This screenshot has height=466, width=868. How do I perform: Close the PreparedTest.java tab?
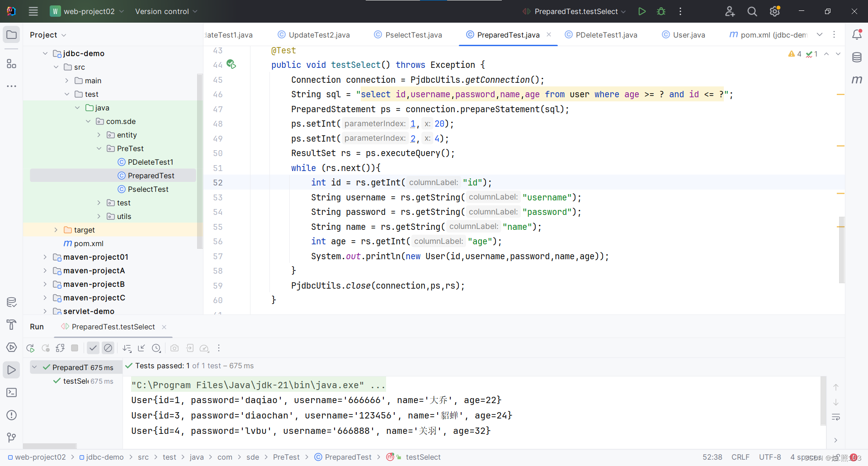[x=549, y=34]
